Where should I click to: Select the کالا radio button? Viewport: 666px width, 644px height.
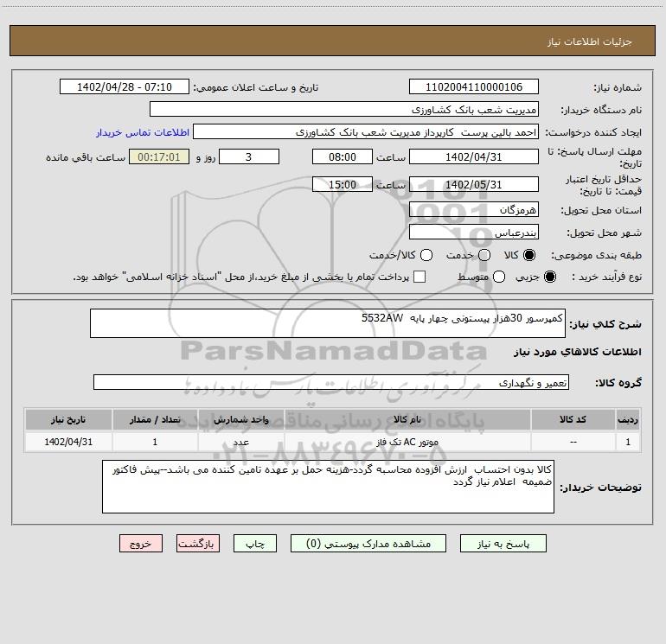pos(529,255)
